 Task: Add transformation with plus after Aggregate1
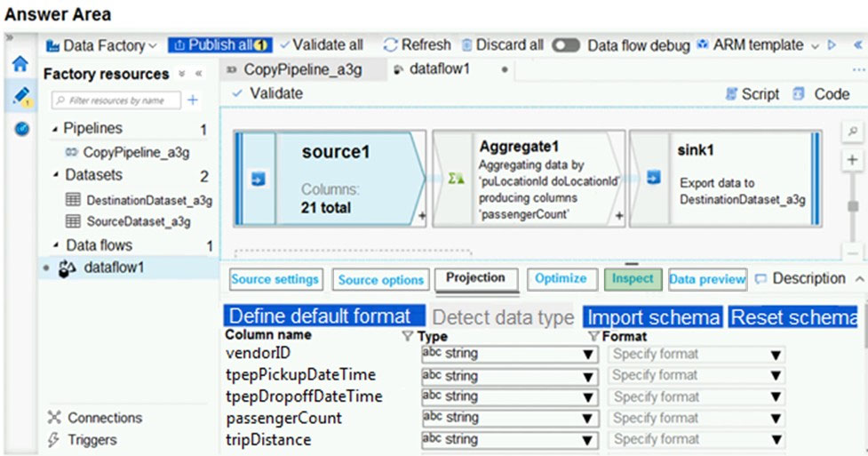pos(619,215)
